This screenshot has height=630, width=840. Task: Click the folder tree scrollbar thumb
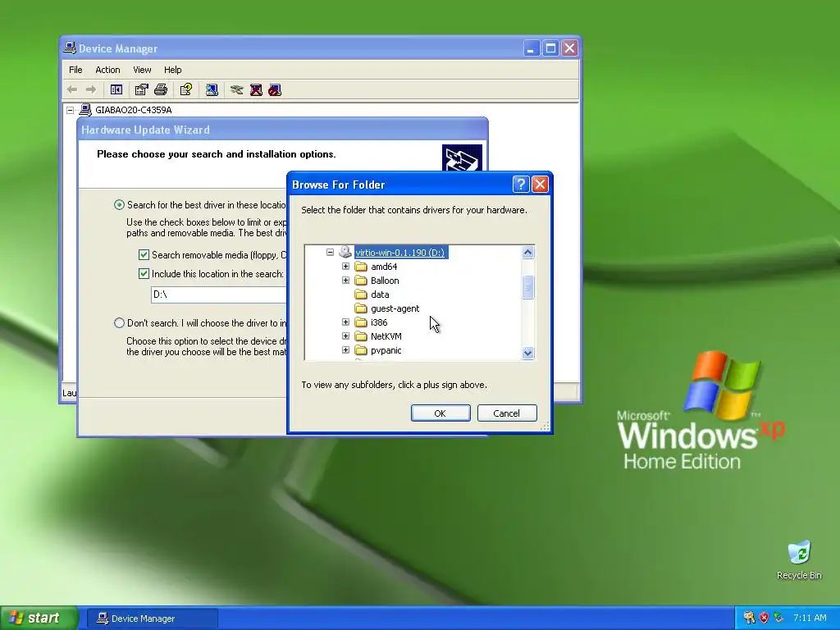(527, 288)
